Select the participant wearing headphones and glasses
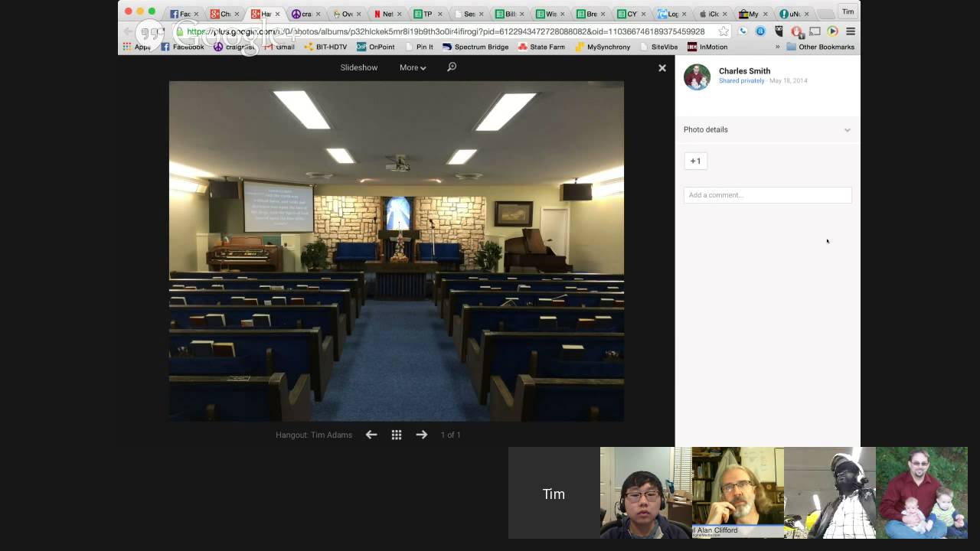This screenshot has height=551, width=980. pyautogui.click(x=646, y=493)
